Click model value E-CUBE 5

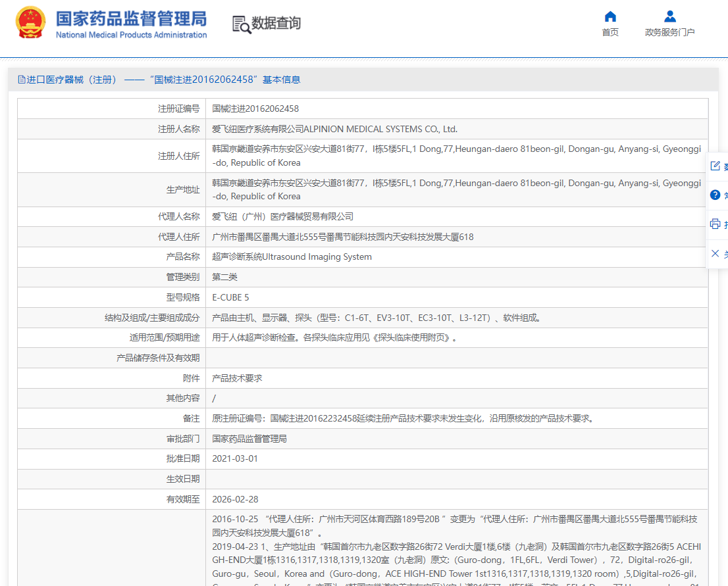pos(230,297)
